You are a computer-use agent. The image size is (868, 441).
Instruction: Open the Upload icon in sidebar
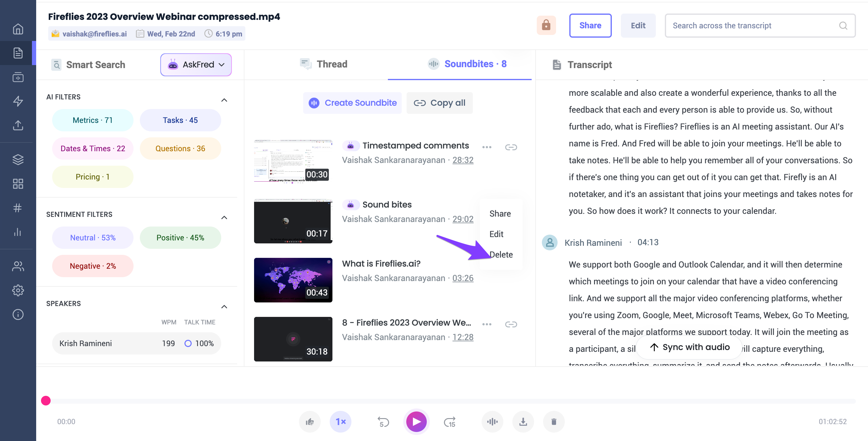click(x=18, y=125)
